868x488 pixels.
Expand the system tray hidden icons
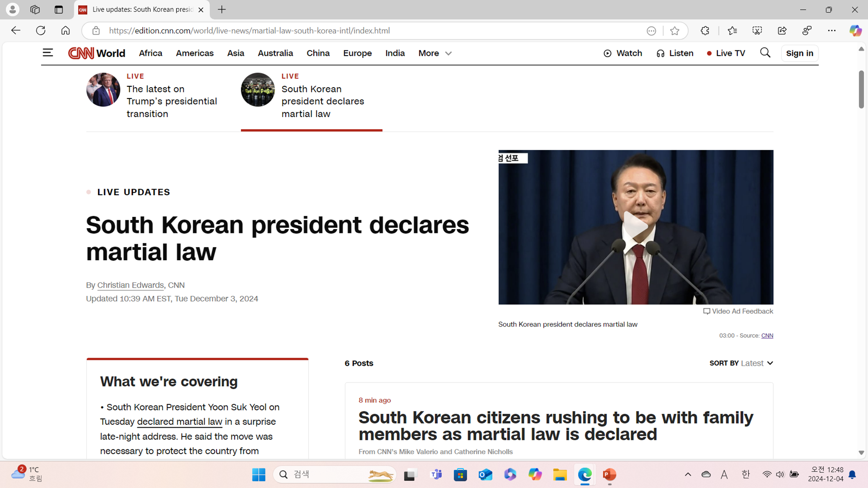tap(688, 475)
